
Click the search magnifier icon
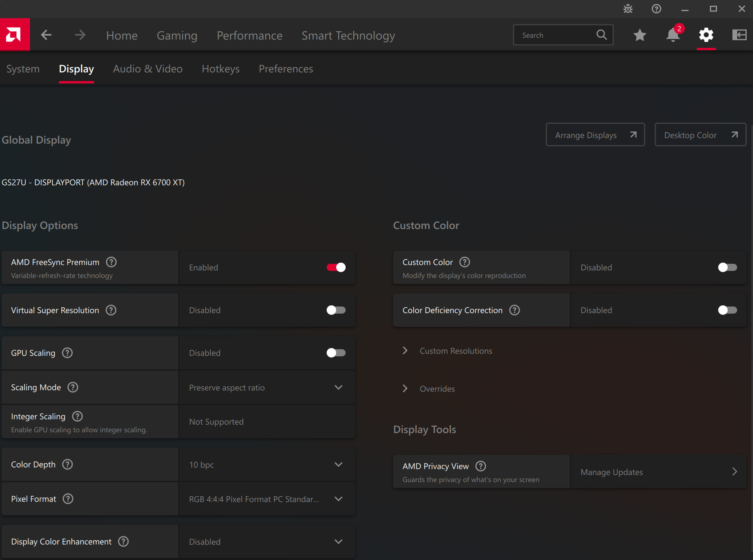tap(602, 35)
